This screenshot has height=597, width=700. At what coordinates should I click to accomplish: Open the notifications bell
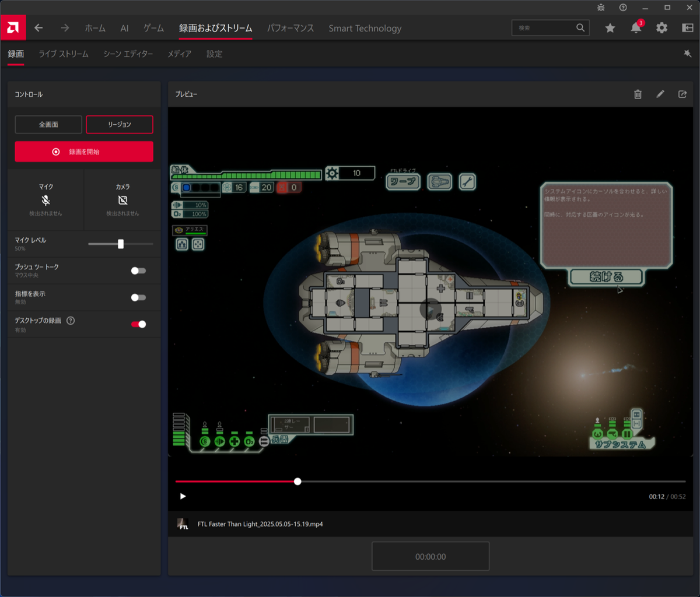[x=636, y=28]
